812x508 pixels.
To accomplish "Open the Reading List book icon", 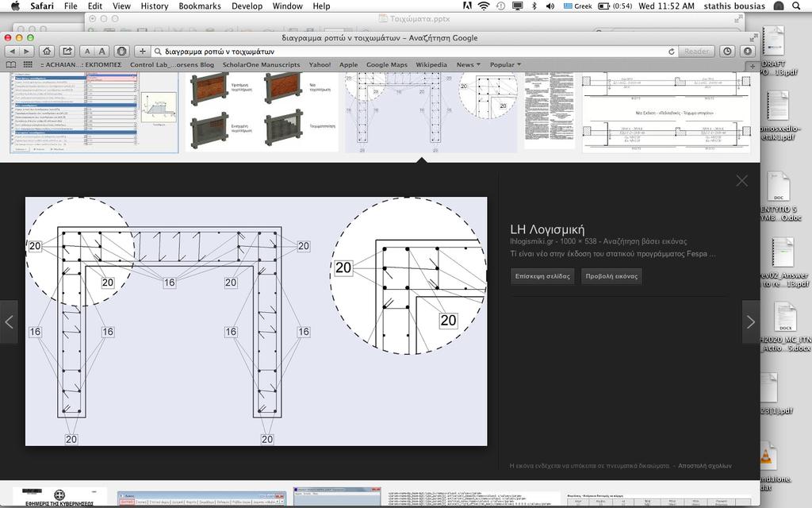I will (11, 65).
